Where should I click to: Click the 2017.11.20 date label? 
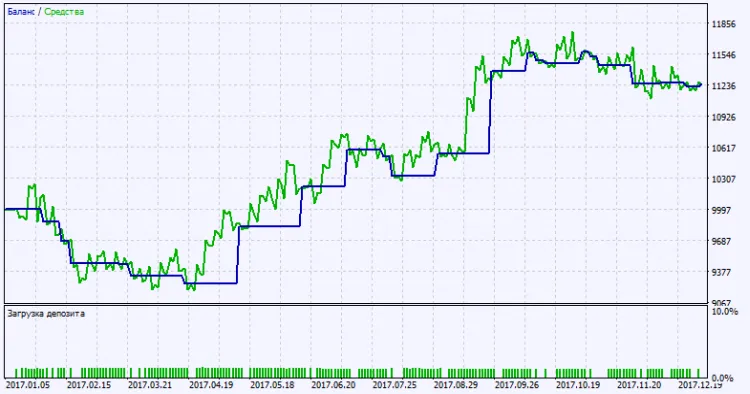tap(639, 385)
